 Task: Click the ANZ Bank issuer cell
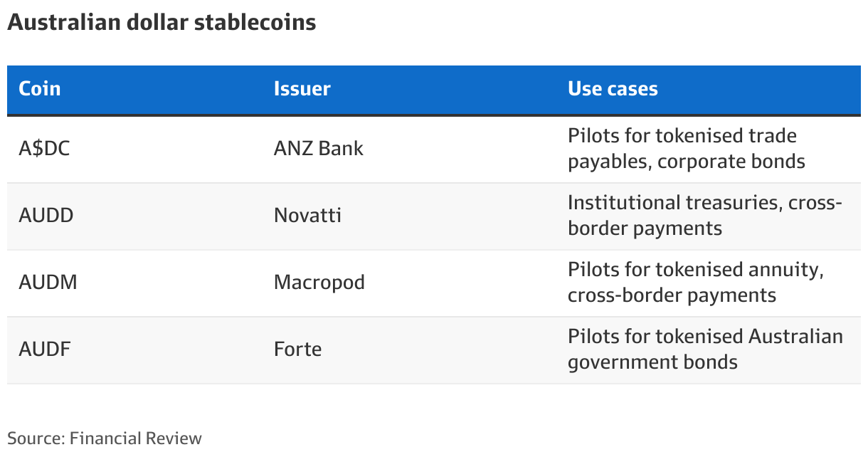(319, 149)
